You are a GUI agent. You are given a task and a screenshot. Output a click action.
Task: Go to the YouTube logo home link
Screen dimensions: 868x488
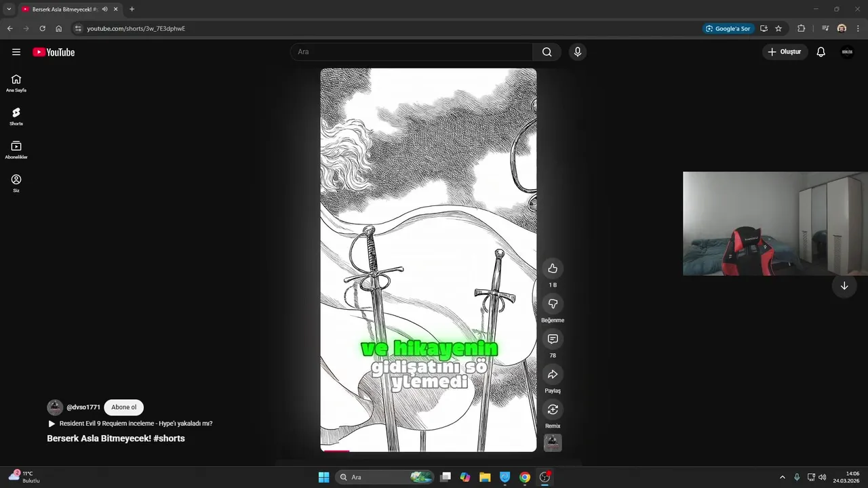tap(54, 52)
